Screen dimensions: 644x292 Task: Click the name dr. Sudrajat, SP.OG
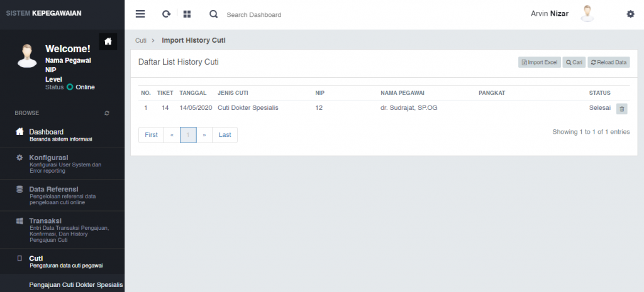(409, 108)
